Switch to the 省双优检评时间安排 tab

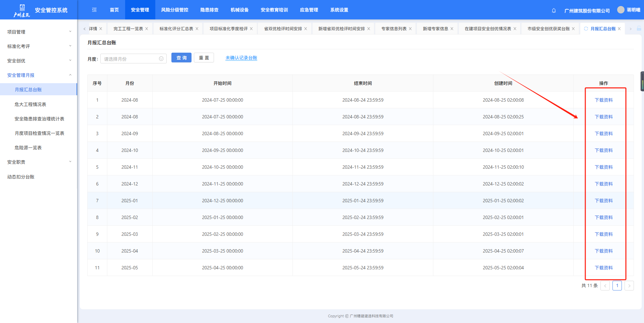click(x=283, y=29)
